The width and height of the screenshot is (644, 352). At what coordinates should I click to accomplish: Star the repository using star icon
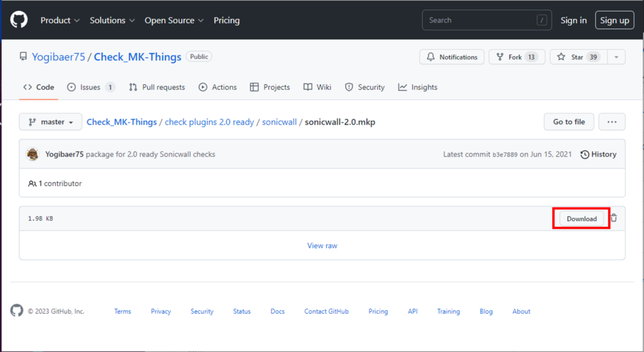click(x=561, y=57)
